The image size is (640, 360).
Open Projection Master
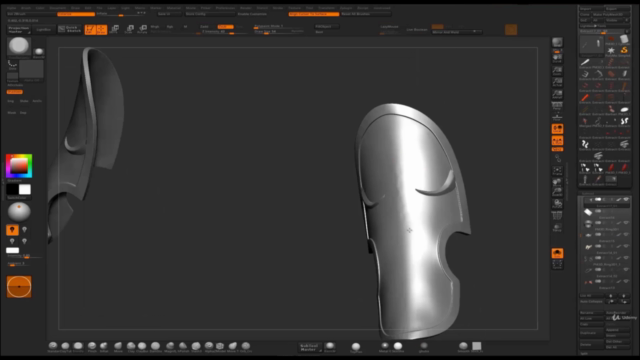[x=19, y=29]
